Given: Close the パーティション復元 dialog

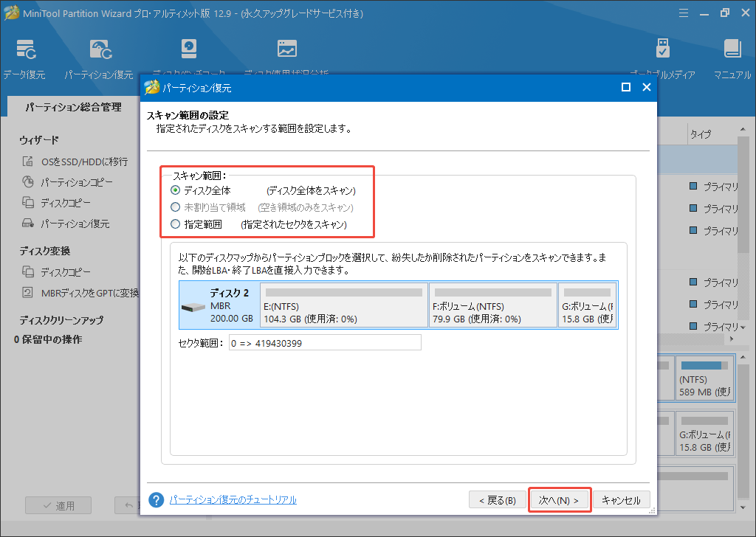Looking at the screenshot, I should (x=647, y=87).
